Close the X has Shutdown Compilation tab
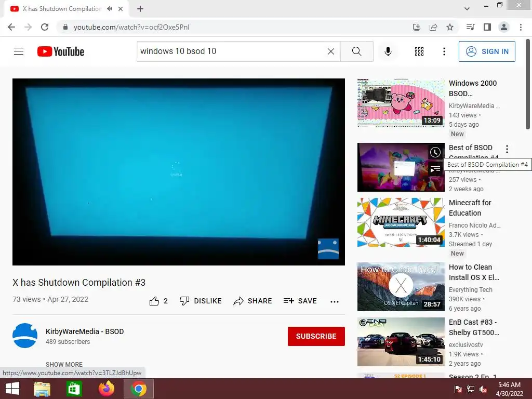 click(x=121, y=9)
